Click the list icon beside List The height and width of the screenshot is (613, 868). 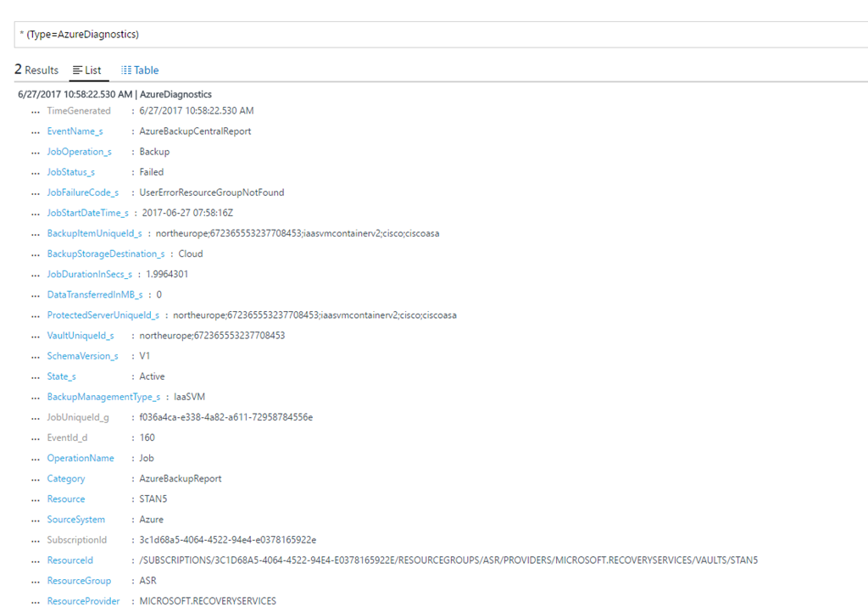coord(78,70)
